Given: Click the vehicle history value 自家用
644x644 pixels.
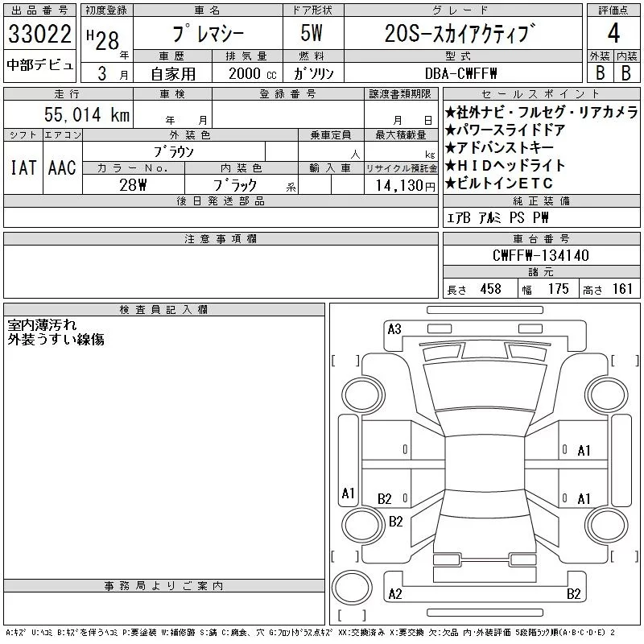Looking at the screenshot, I should tap(173, 74).
